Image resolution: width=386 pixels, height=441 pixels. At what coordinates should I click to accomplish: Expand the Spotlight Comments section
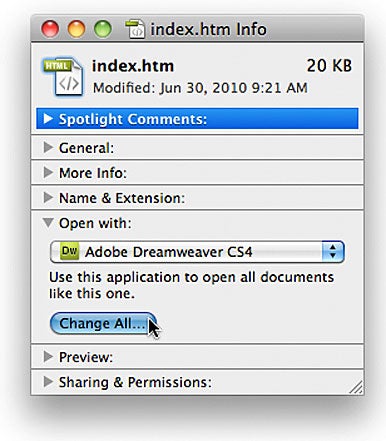click(48, 118)
